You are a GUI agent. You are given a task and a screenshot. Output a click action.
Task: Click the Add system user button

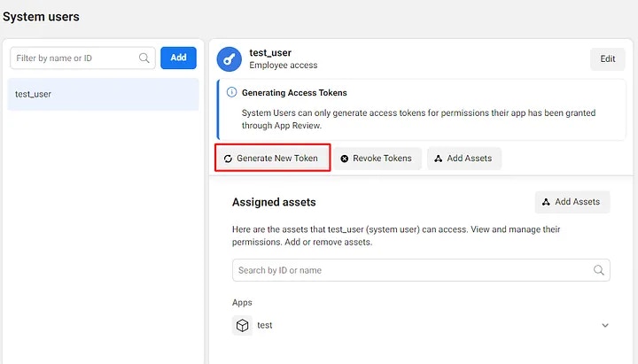[x=178, y=58]
